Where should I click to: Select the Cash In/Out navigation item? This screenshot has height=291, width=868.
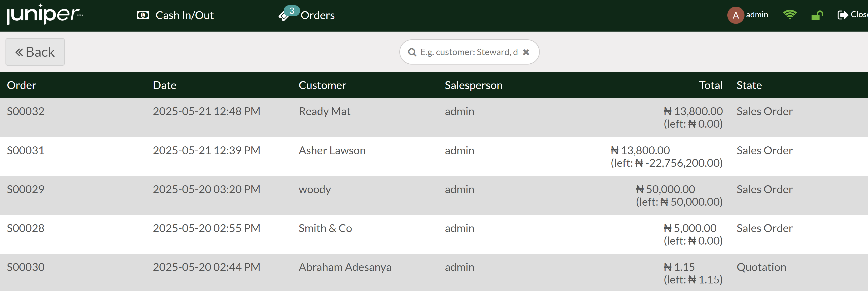point(185,15)
